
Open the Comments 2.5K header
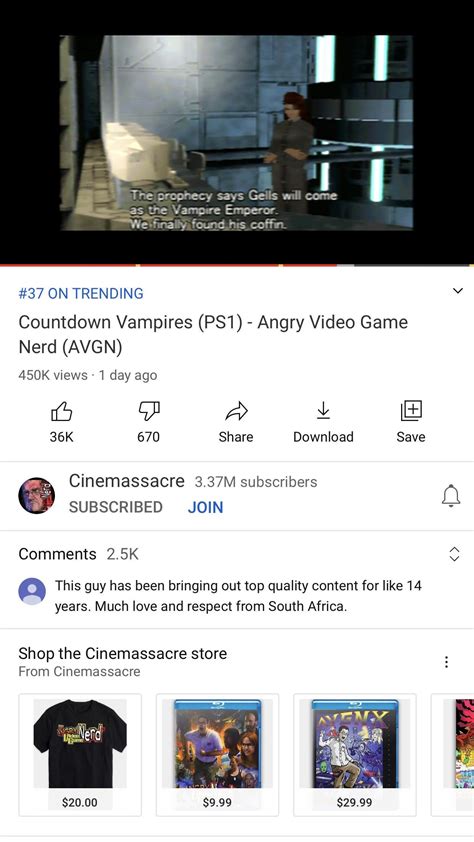[78, 554]
